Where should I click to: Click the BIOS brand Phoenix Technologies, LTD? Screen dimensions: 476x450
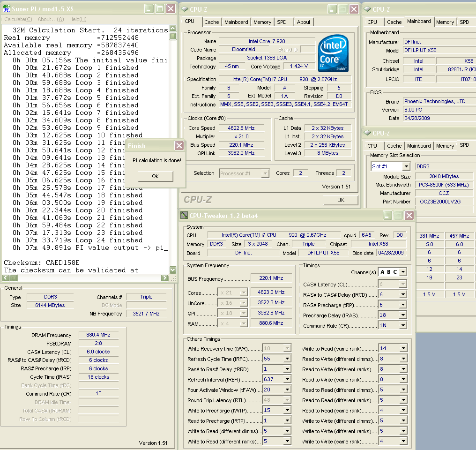pyautogui.click(x=439, y=101)
